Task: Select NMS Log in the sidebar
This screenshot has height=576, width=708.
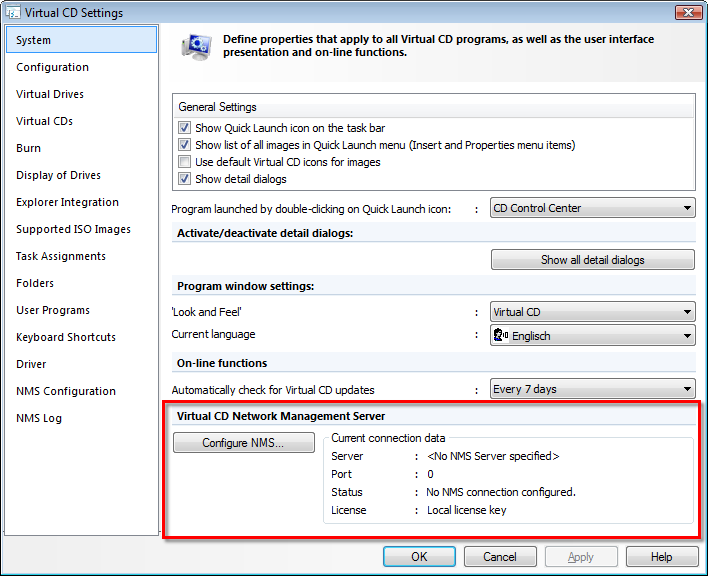Action: tap(39, 418)
